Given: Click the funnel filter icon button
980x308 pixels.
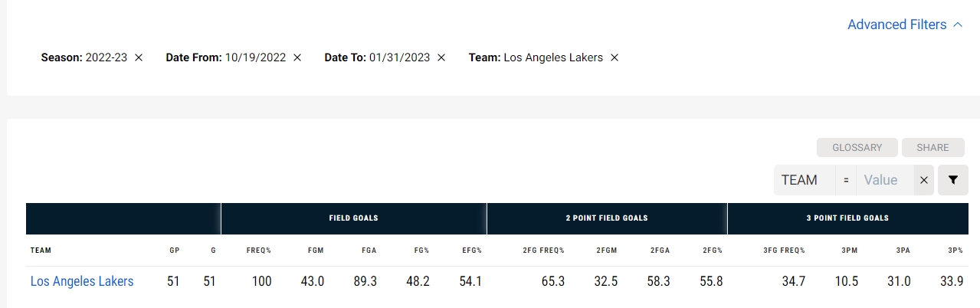Looking at the screenshot, I should click(953, 180).
